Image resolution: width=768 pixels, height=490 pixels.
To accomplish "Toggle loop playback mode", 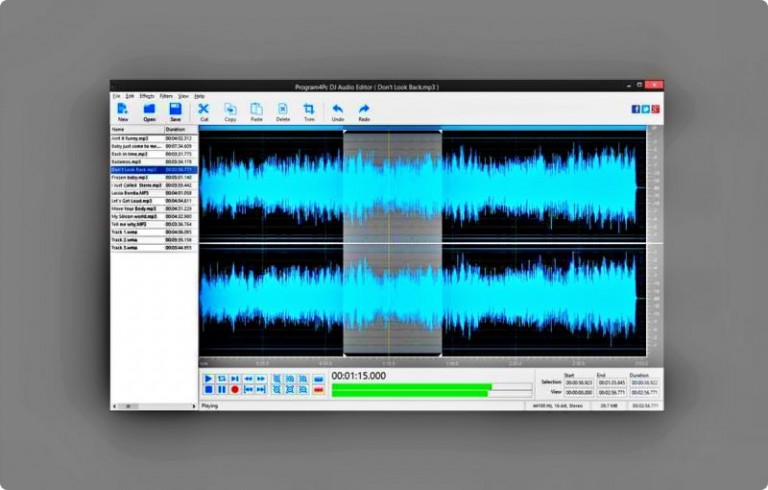I will [221, 379].
